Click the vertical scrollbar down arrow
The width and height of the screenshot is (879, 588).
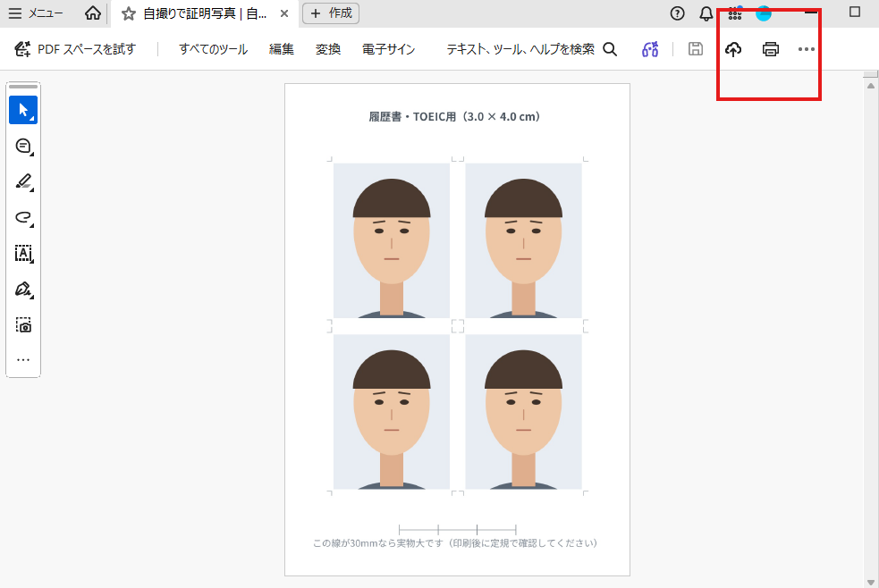click(871, 583)
